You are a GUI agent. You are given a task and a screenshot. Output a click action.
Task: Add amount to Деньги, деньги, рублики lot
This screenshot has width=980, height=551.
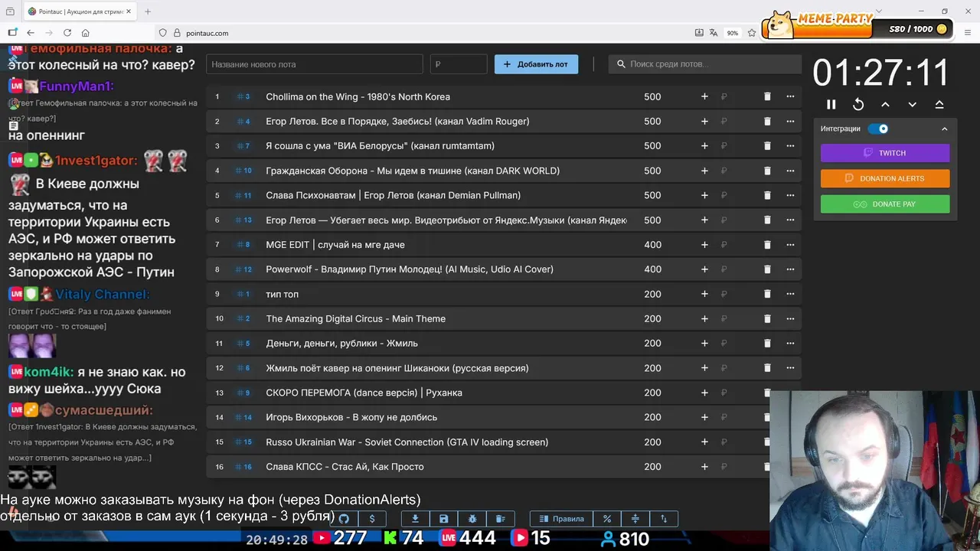704,343
